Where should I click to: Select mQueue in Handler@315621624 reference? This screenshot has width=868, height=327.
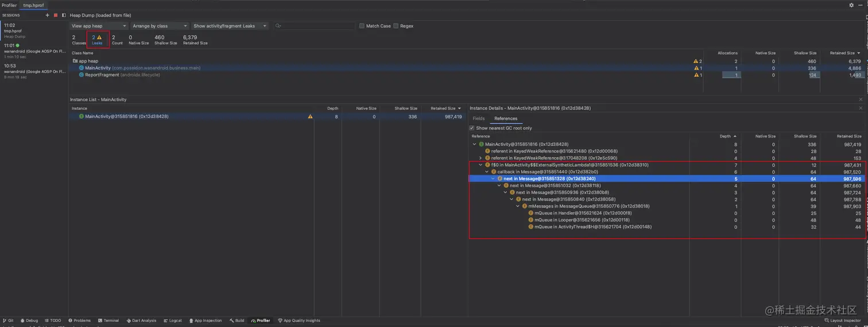(666, 213)
